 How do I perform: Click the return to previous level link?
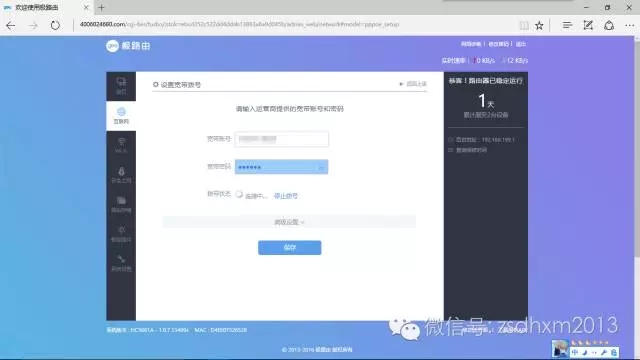(x=413, y=84)
